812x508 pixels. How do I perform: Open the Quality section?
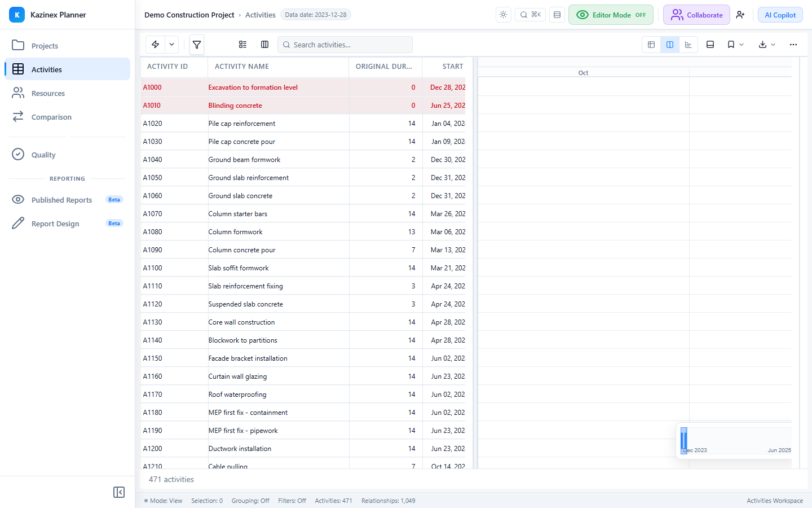click(x=68, y=155)
